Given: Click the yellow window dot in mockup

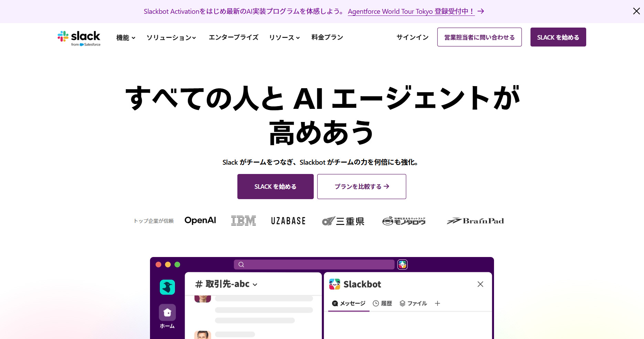Looking at the screenshot, I should point(168,265).
